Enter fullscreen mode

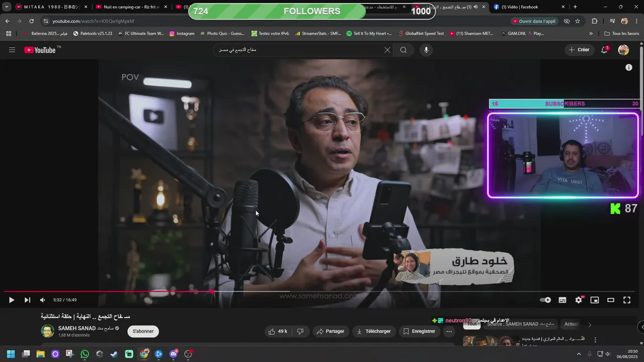pyautogui.click(x=627, y=300)
